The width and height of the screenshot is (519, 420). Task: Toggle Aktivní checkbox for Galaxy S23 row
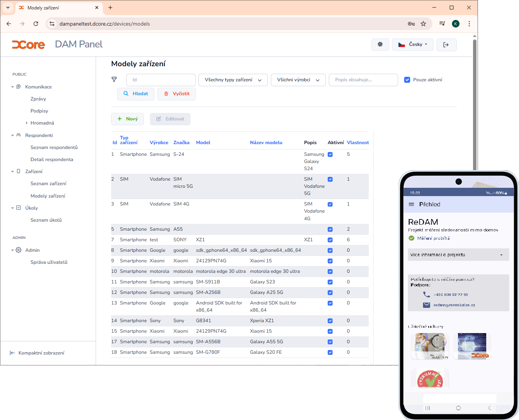330,282
